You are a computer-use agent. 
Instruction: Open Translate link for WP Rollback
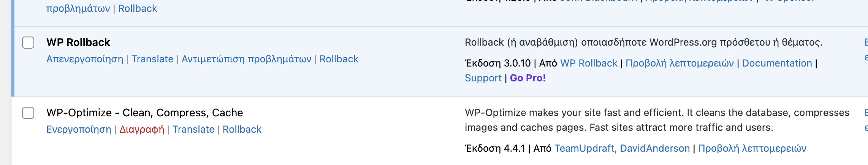coord(152,59)
